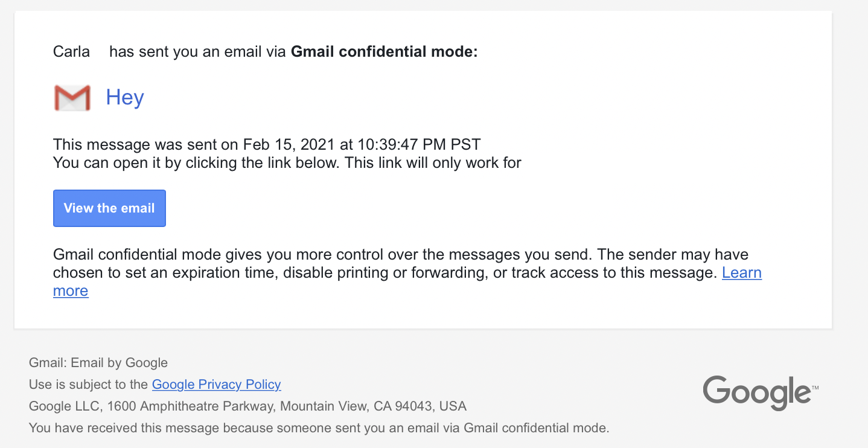This screenshot has height=448, width=868.
Task: Open the "Hey" subject link
Action: point(125,97)
